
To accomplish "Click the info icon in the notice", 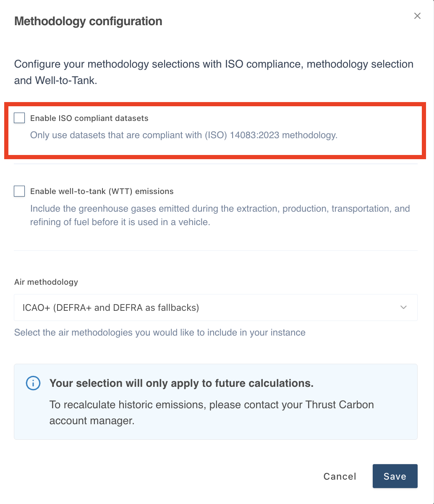I will pos(33,383).
